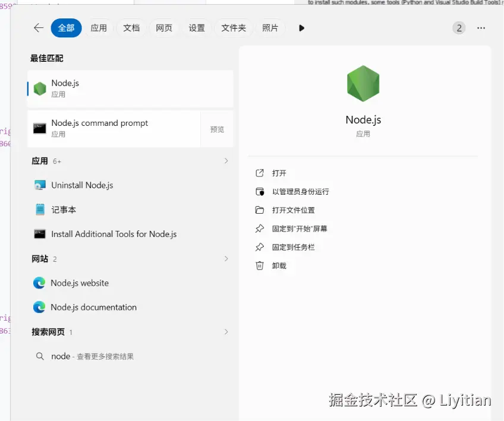This screenshot has width=504, height=421.
Task: Choose 卸载 to uninstall Node.js
Action: [279, 266]
